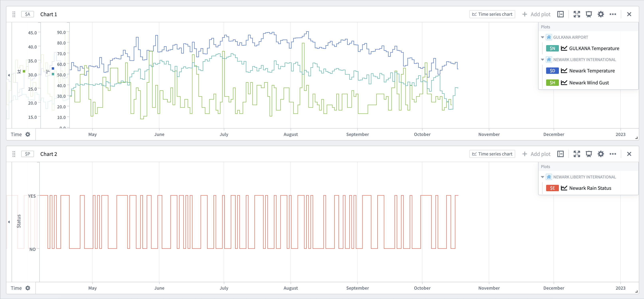Viewport: 644px width, 299px height.
Task: Enter presentation mode on Chart 1
Action: coord(589,14)
